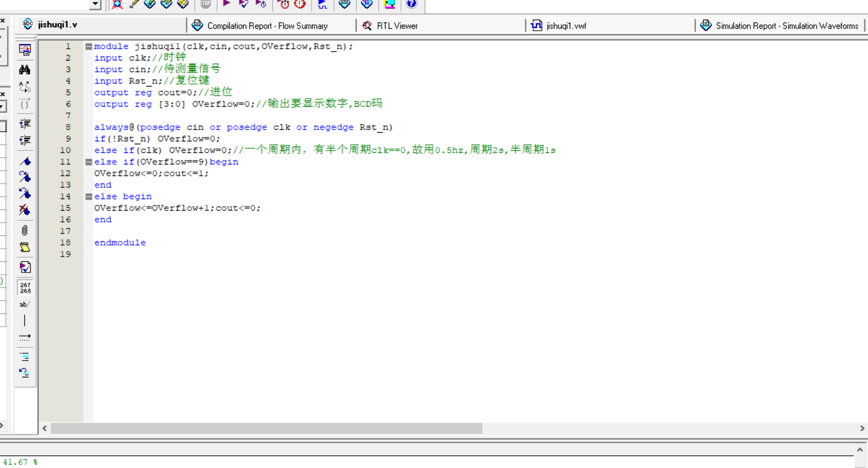
Task: Click the Find binoculars icon
Action: point(25,70)
